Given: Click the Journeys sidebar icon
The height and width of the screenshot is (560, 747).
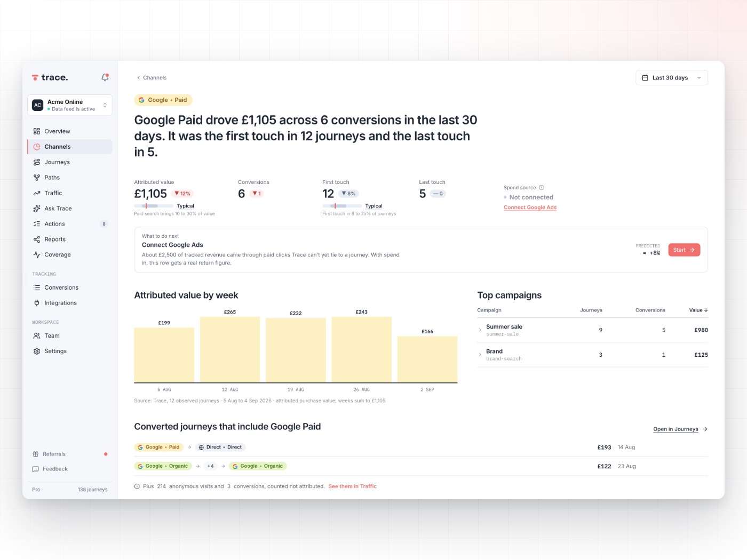Looking at the screenshot, I should [x=37, y=162].
